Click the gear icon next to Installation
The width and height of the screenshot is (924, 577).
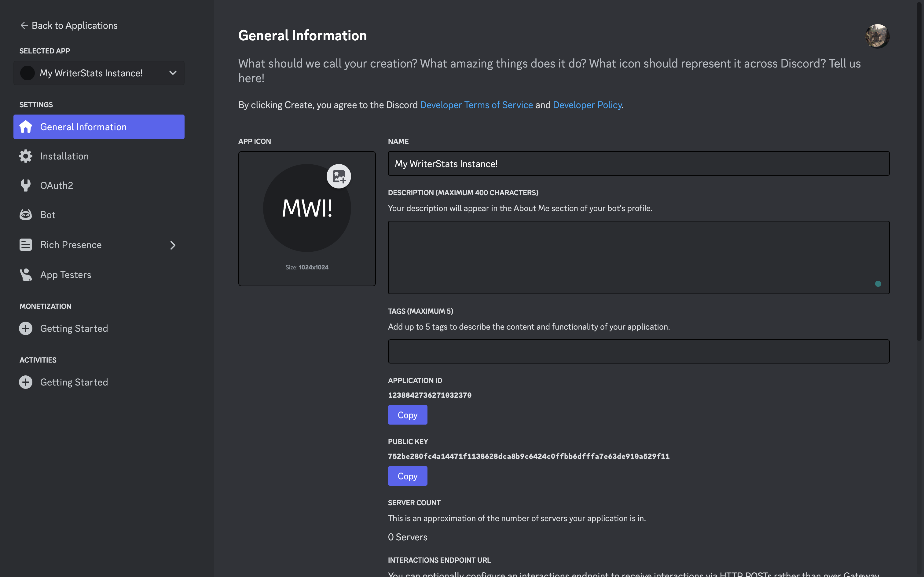[x=26, y=156]
